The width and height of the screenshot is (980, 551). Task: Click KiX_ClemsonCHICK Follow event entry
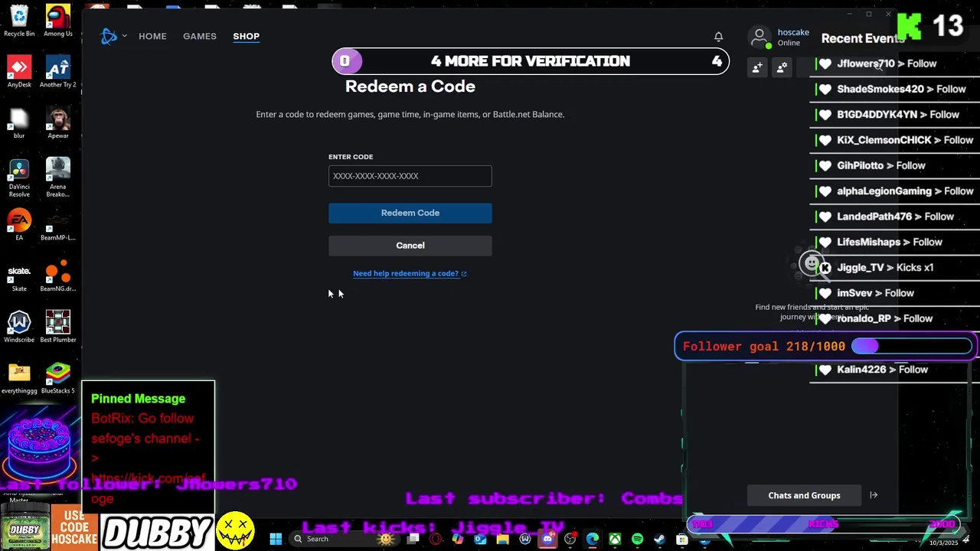click(x=896, y=140)
